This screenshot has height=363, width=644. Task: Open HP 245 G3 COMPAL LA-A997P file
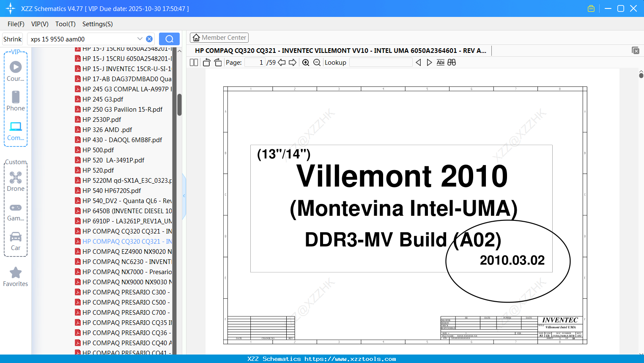pyautogui.click(x=123, y=89)
